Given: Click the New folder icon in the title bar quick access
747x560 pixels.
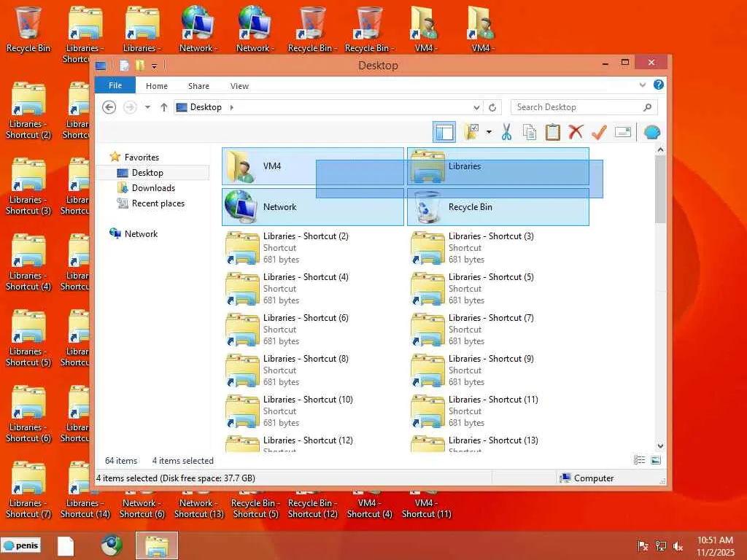Looking at the screenshot, I should pos(139,65).
